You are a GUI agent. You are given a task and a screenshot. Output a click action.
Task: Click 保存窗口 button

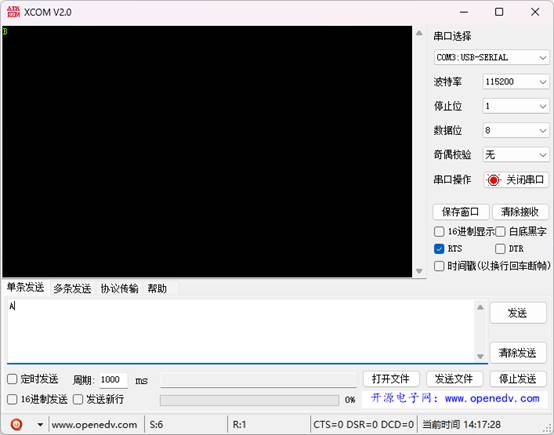coord(461,212)
